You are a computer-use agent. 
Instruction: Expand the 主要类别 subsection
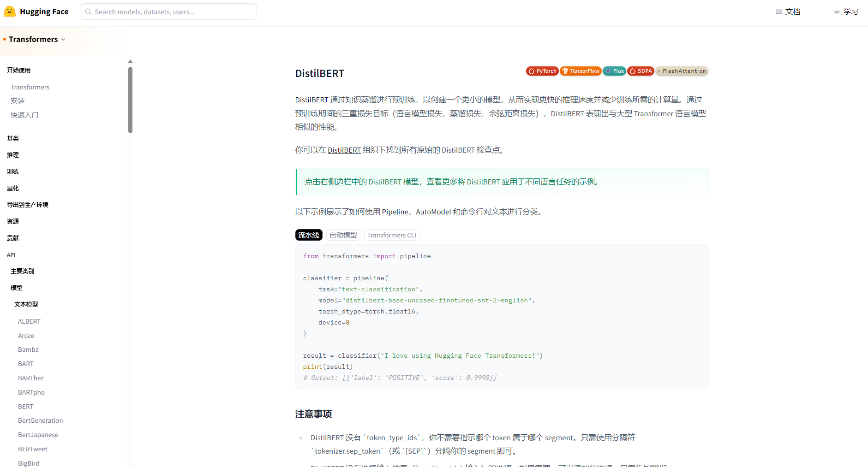pyautogui.click(x=23, y=271)
